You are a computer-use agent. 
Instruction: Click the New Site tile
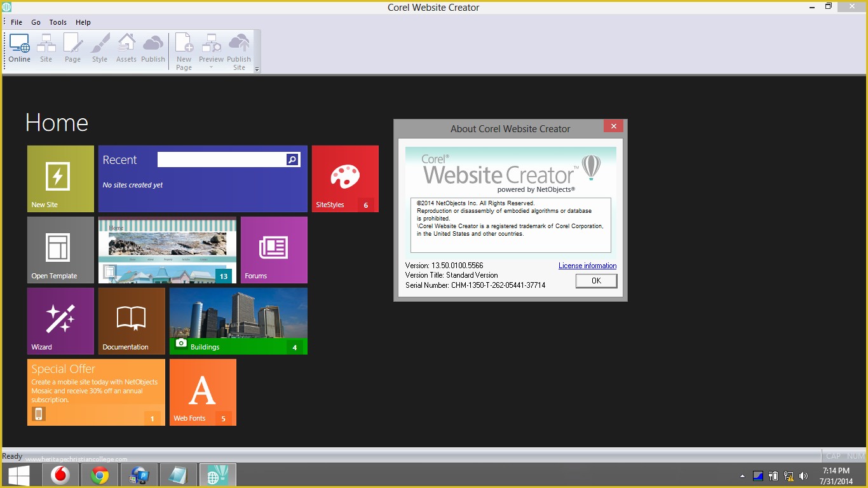60,179
